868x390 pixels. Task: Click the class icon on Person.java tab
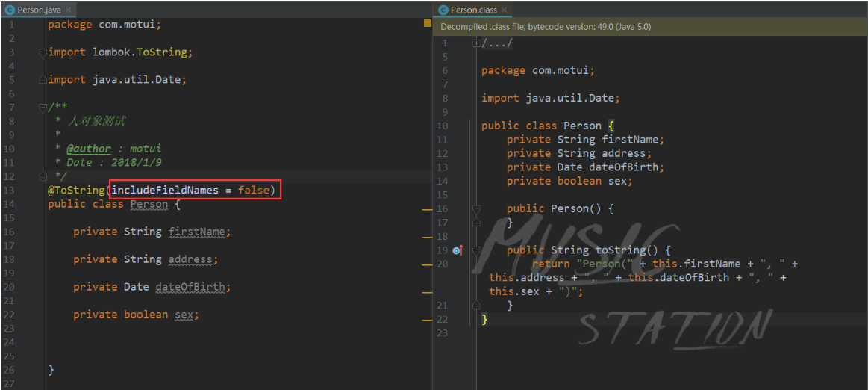click(10, 10)
